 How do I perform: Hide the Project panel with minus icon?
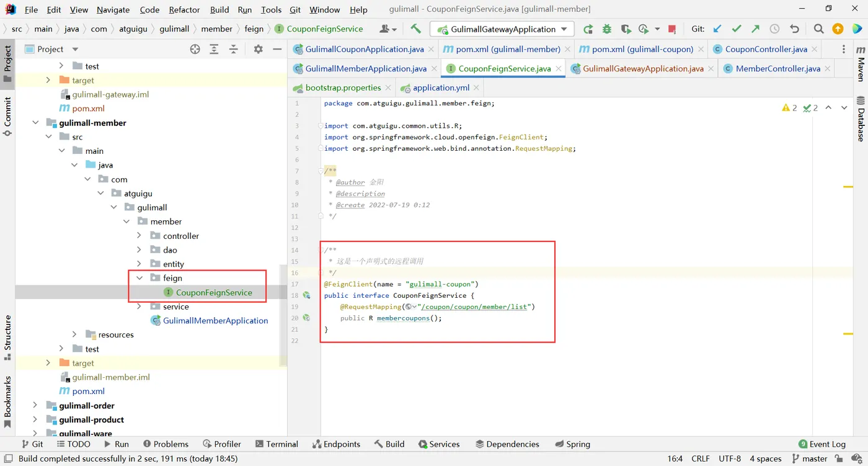click(x=277, y=49)
